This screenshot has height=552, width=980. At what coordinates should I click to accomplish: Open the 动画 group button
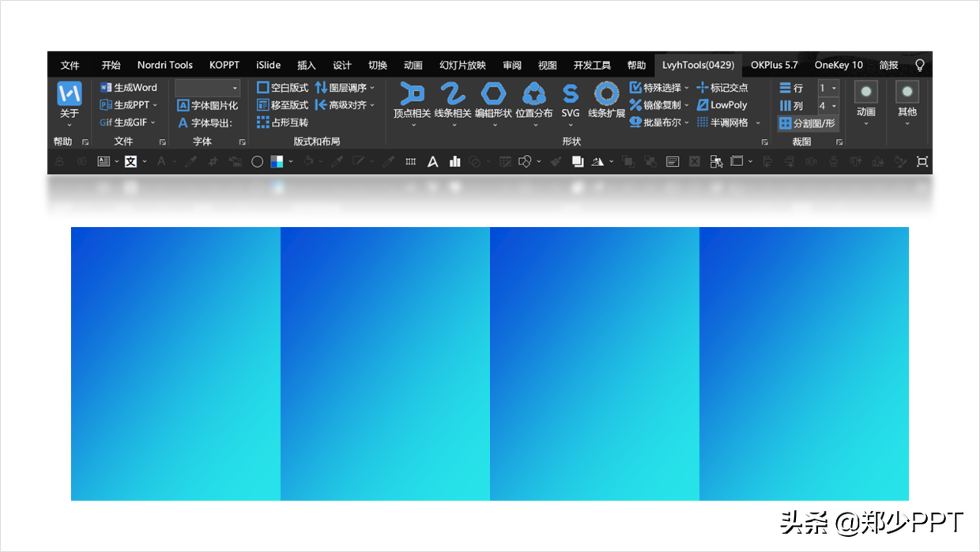point(866,103)
